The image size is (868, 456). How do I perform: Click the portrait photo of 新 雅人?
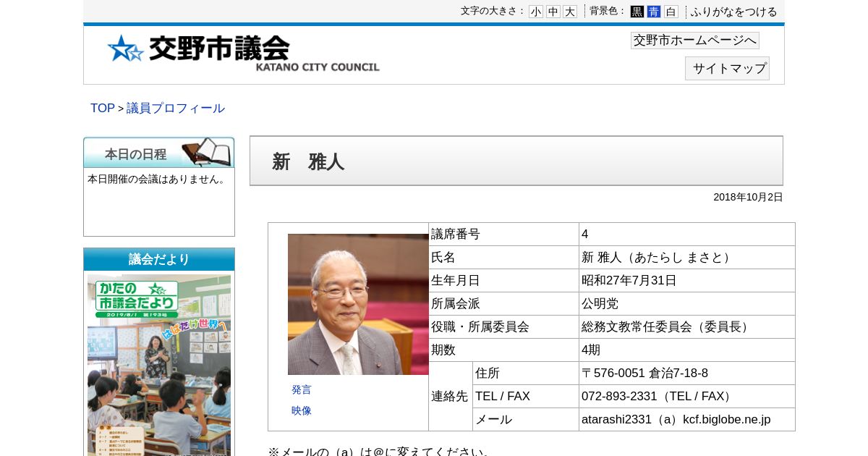(358, 304)
